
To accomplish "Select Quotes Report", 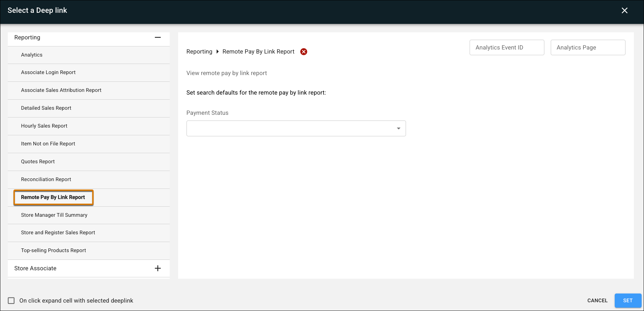I will click(x=89, y=162).
